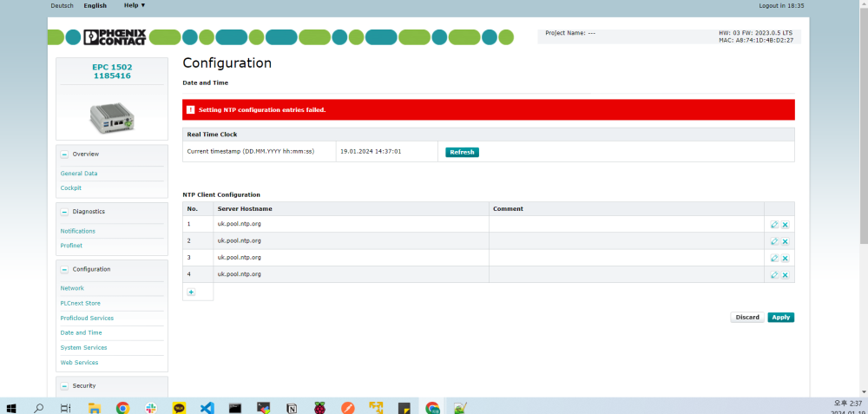Open the PLCnext Store page
The height and width of the screenshot is (414, 868).
(80, 303)
